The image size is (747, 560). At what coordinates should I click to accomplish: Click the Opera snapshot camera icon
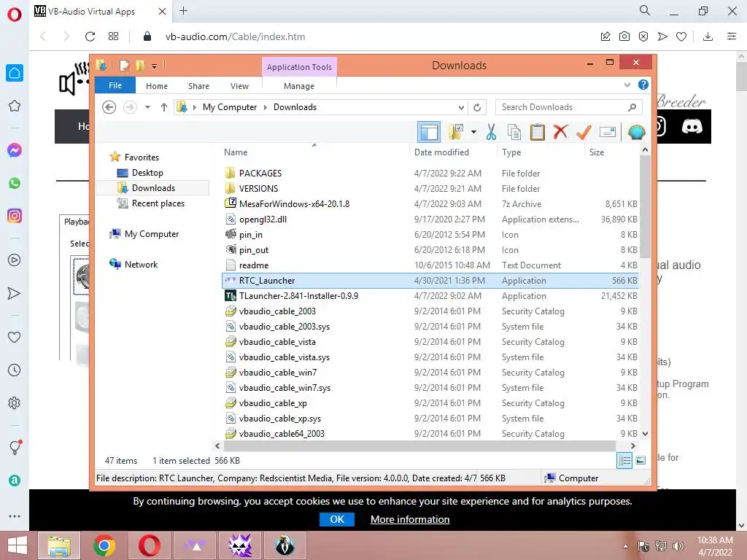[624, 36]
